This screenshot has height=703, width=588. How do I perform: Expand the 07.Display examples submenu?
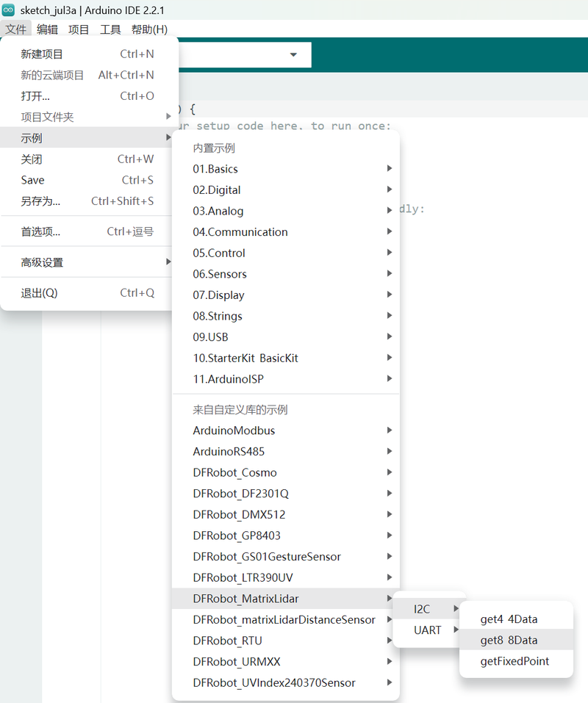click(x=218, y=295)
